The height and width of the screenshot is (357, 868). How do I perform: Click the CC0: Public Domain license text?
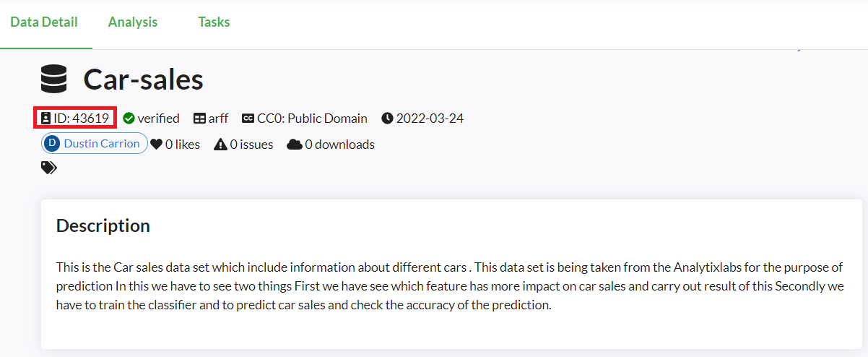[312, 119]
